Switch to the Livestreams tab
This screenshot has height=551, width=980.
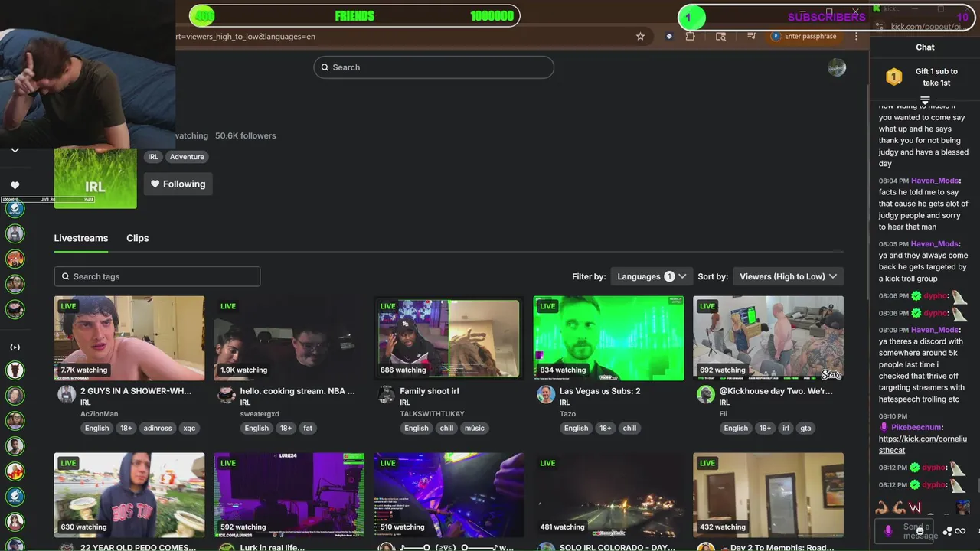click(x=81, y=238)
